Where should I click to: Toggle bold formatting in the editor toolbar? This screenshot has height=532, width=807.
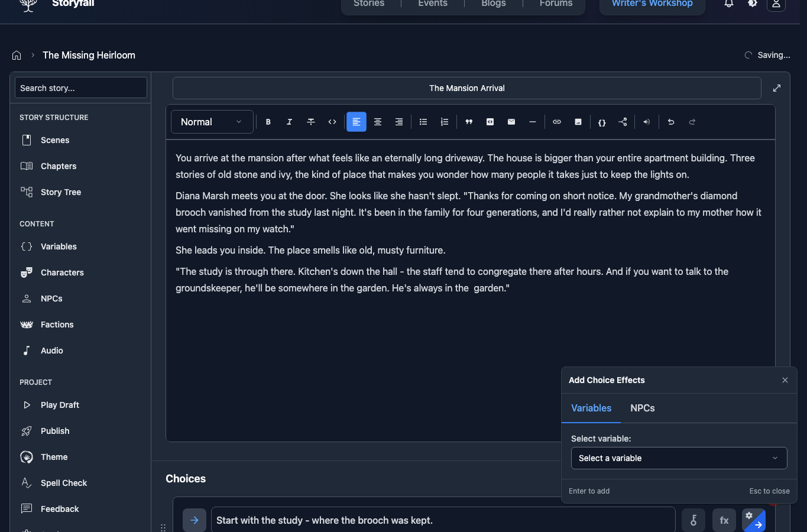pyautogui.click(x=268, y=122)
